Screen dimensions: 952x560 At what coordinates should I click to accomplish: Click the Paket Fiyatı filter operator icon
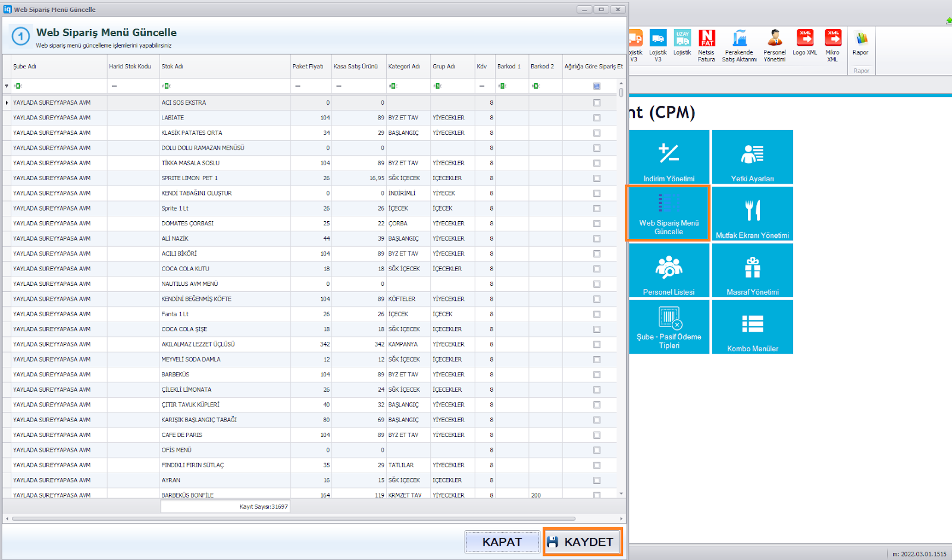297,86
